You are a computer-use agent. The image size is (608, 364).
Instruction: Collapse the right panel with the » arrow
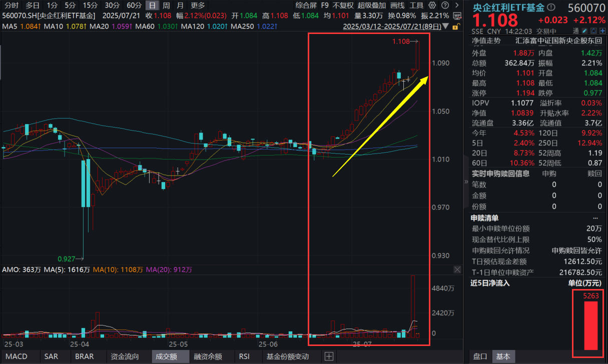466,181
